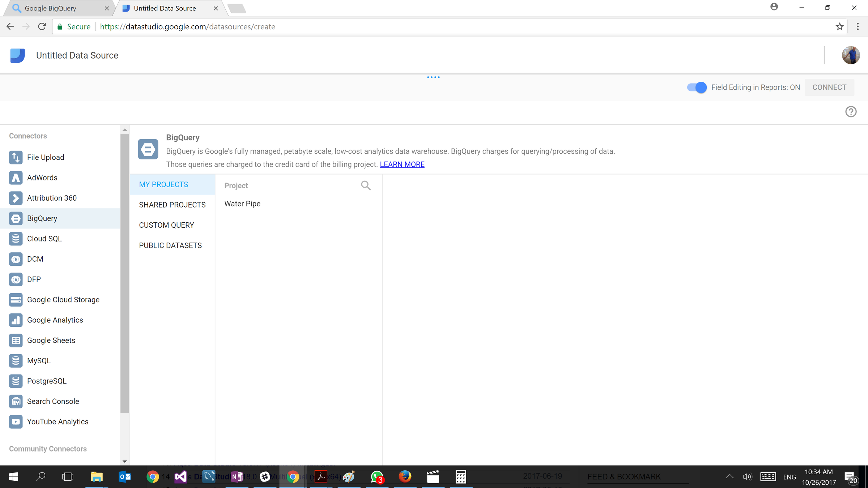Choose the YouTube Analytics connector

click(x=60, y=421)
